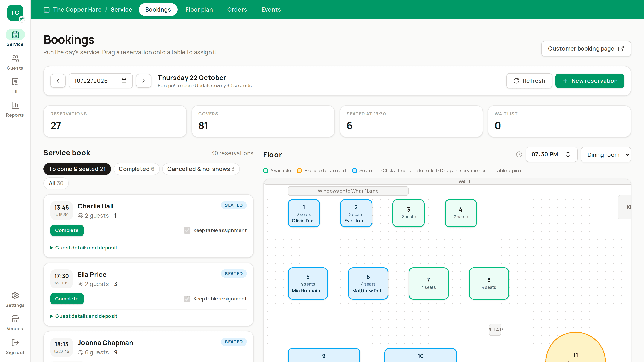Open the Service section in sidebar
The width and height of the screenshot is (644, 362).
pos(15,38)
